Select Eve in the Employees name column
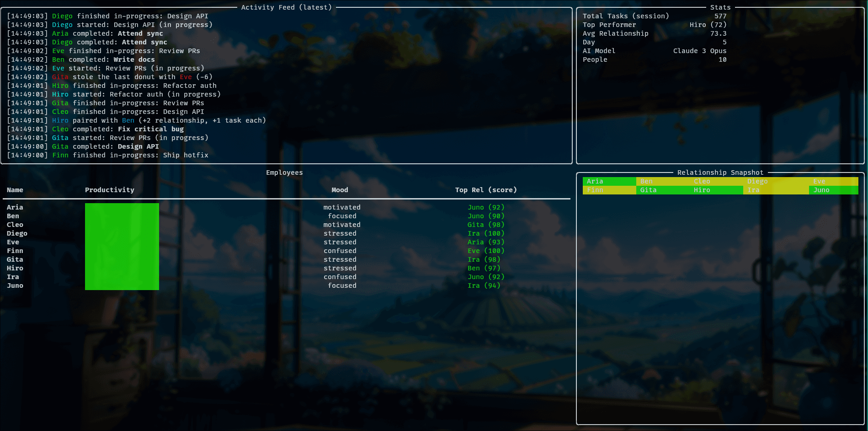868x431 pixels. (13, 242)
